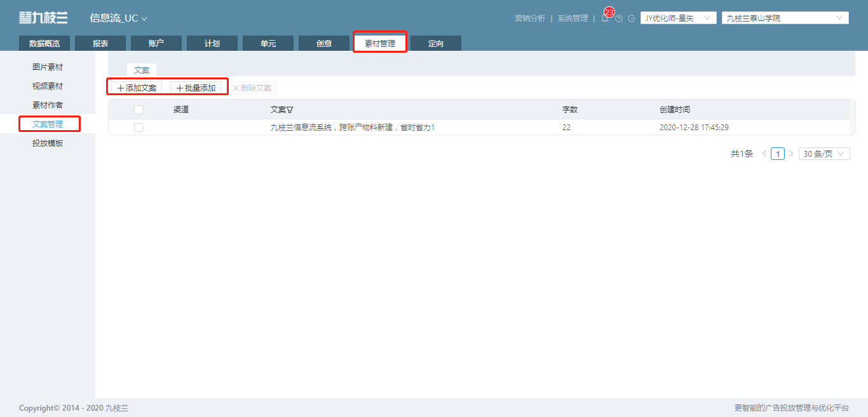Click the refresh icon in header
Screen dimensions: 868x417
pyautogui.click(x=632, y=18)
